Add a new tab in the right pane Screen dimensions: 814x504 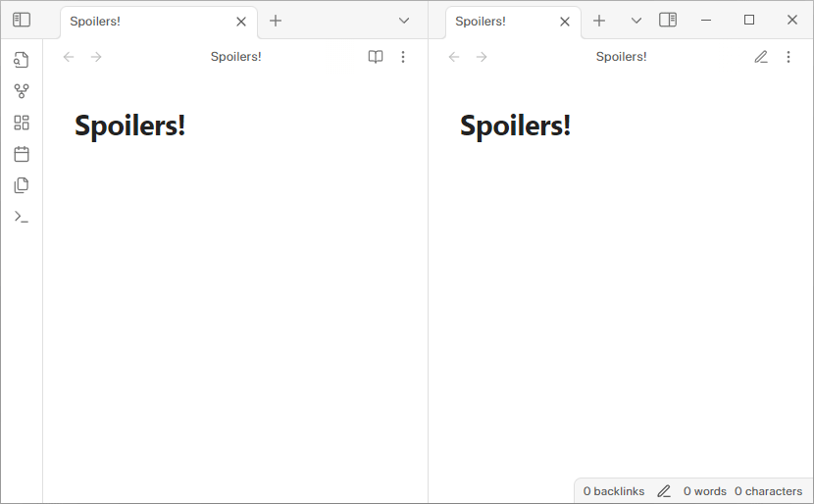click(x=599, y=21)
